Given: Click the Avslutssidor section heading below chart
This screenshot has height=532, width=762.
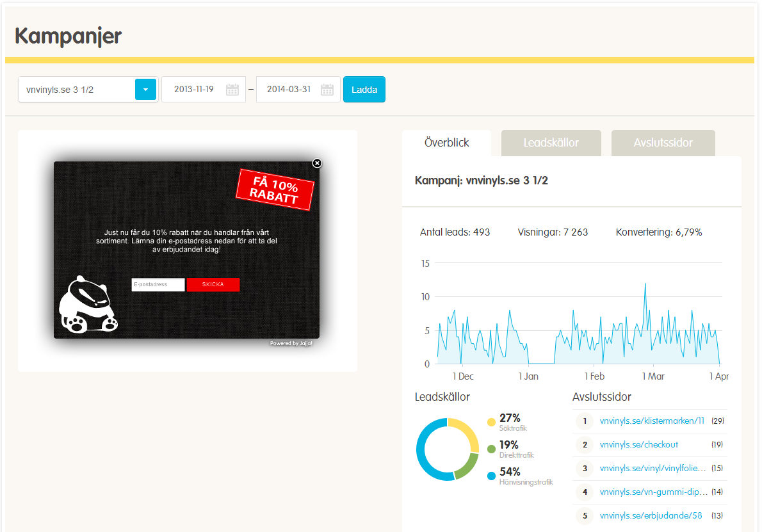Looking at the screenshot, I should 602,397.
